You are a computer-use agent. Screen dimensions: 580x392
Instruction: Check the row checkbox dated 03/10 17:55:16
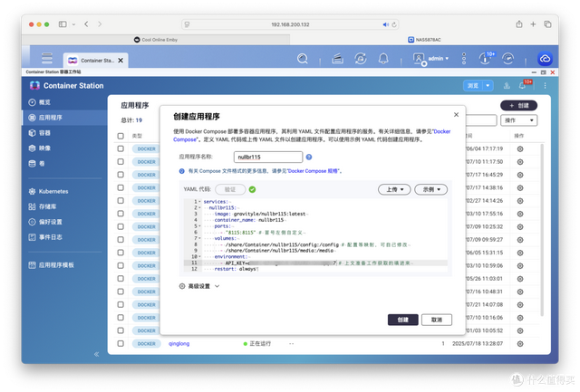coord(121,214)
